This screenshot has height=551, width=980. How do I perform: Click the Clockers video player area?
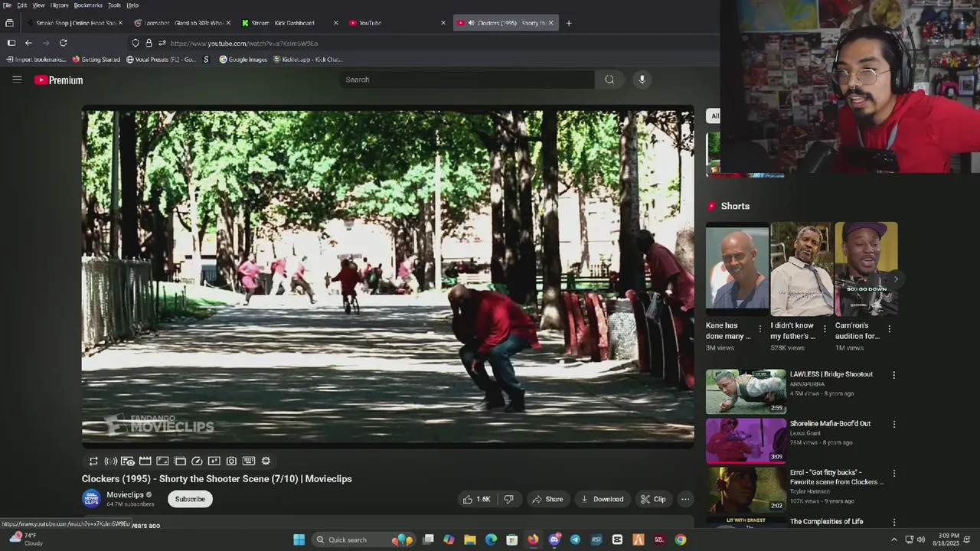388,276
